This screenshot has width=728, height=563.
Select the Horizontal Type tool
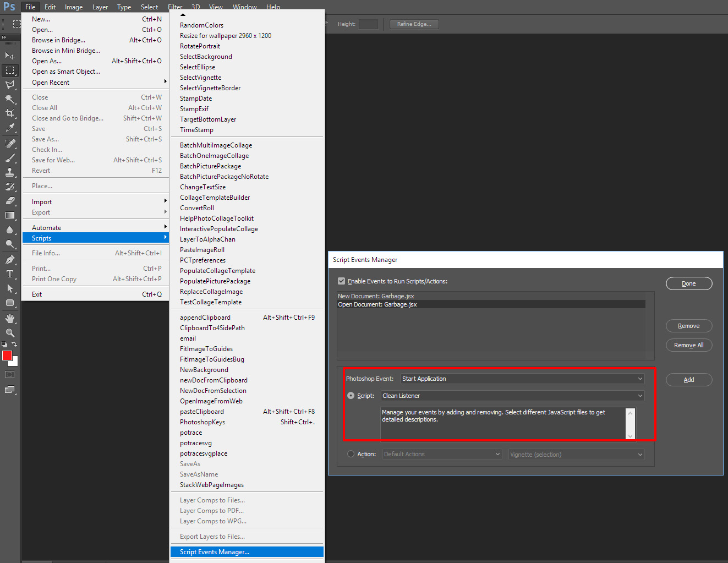click(x=10, y=272)
